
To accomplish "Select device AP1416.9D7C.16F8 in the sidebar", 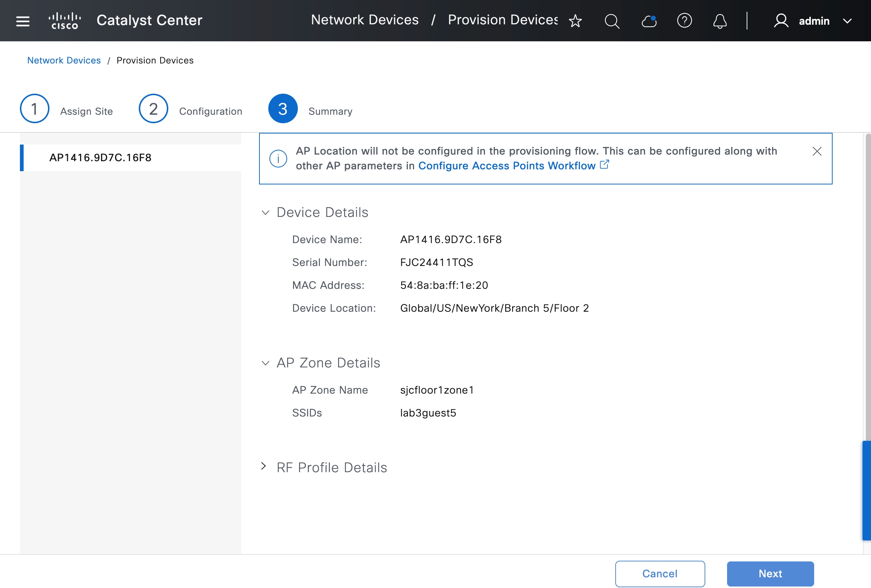I will 100,158.
